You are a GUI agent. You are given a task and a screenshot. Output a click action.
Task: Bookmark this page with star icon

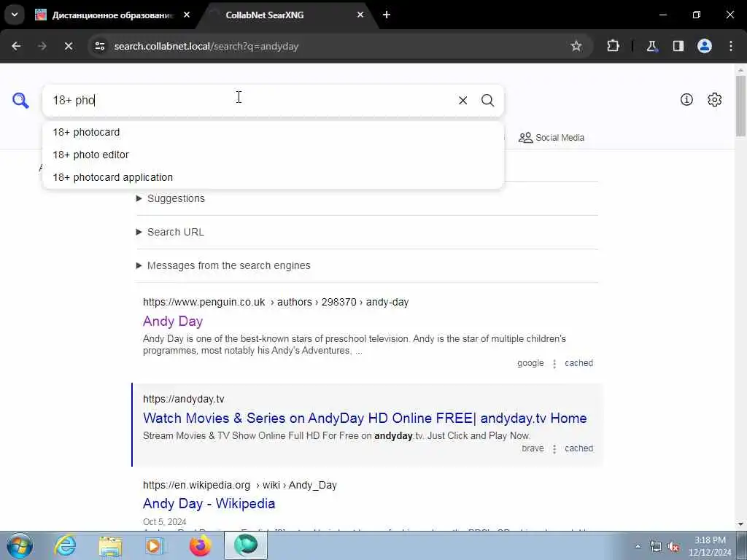(576, 46)
